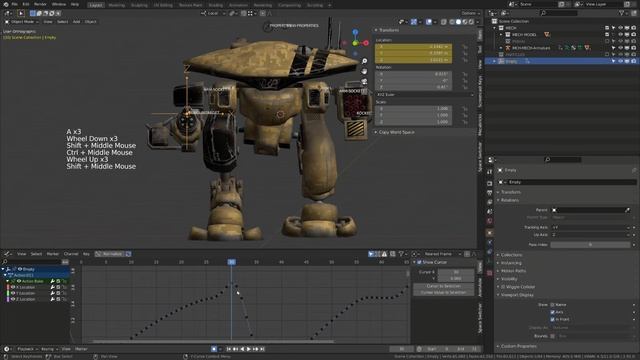Click the red X axis gizmo ball
The height and width of the screenshot is (360, 640).
point(366,42)
